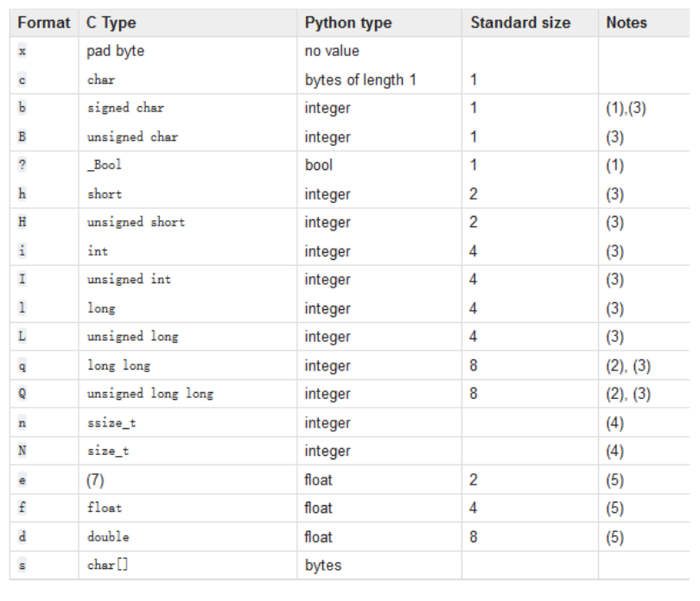The image size is (700, 601).
Task: Select the 'char[]' C type cell
Action: (107, 565)
